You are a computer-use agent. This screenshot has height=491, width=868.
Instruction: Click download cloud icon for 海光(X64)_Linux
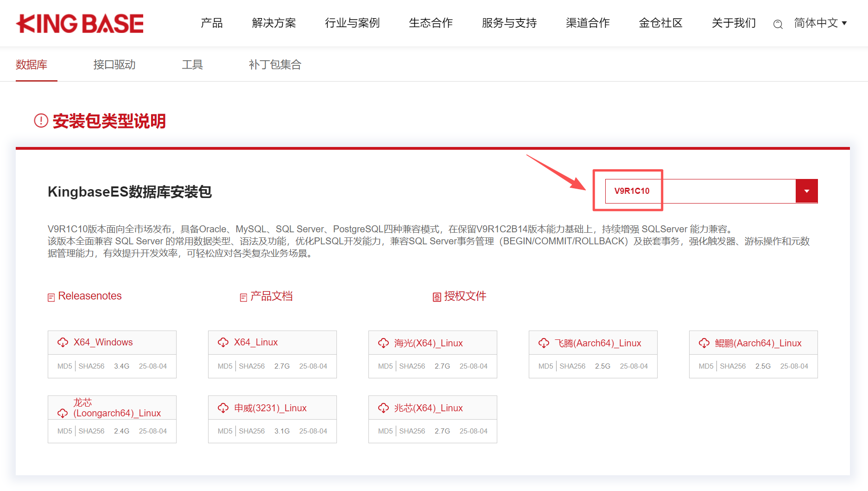point(383,343)
